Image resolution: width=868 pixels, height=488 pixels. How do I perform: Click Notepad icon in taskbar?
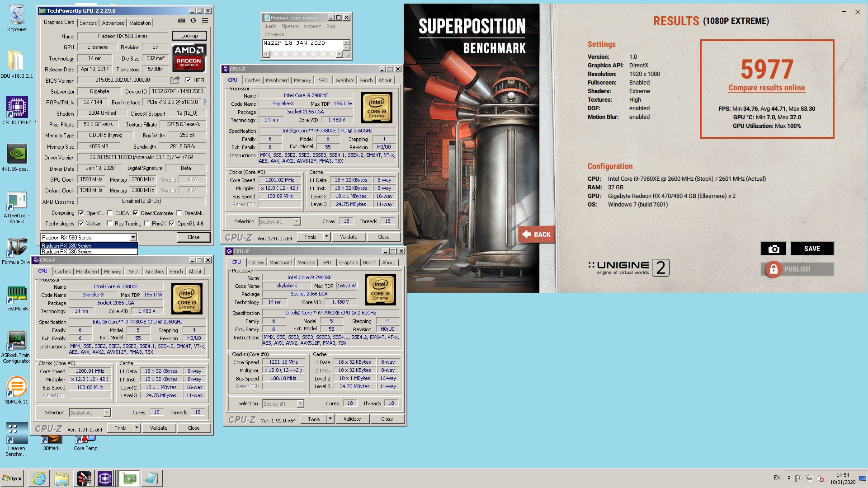click(151, 478)
